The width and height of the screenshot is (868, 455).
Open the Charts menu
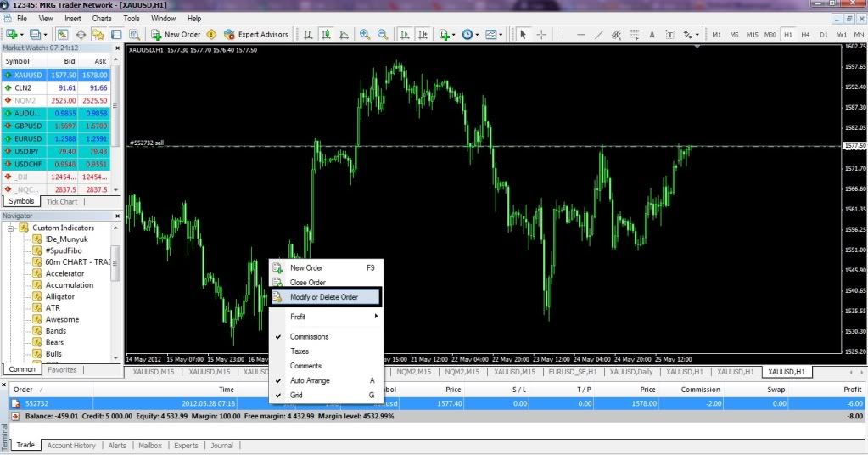click(102, 19)
